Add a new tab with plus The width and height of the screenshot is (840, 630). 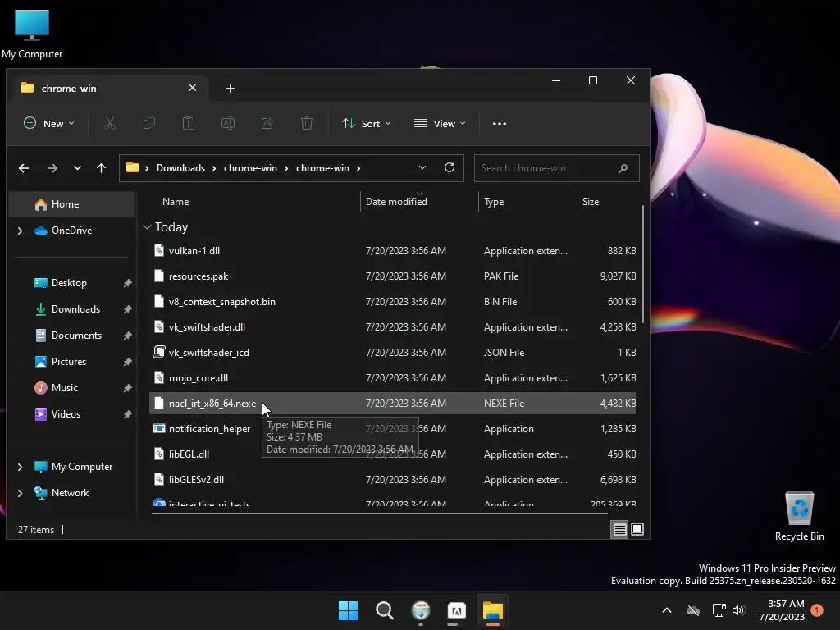[230, 89]
